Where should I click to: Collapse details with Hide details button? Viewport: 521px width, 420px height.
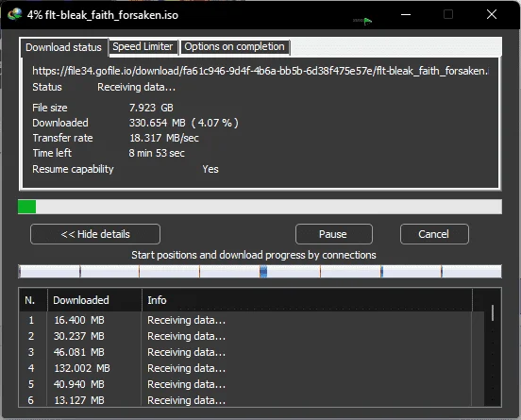pos(95,234)
